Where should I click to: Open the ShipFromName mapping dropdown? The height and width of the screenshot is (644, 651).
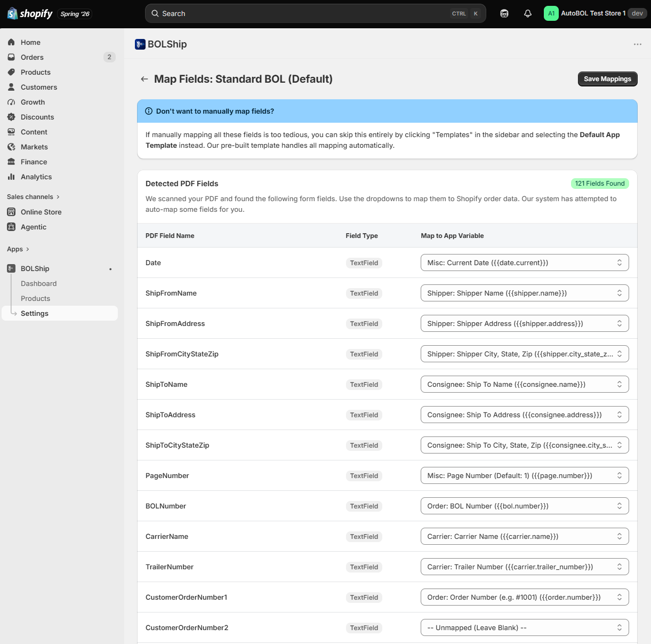pos(525,293)
